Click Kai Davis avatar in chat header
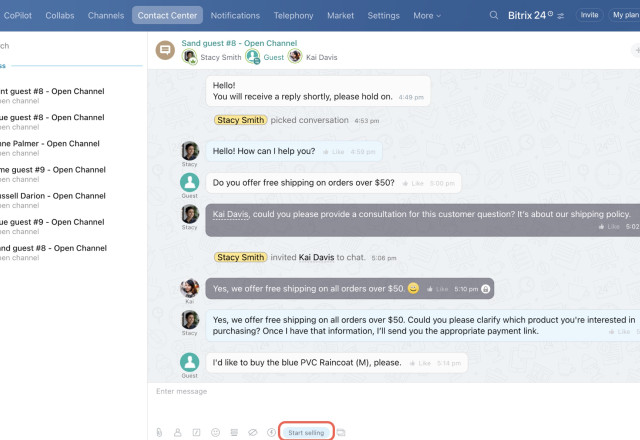 [x=295, y=57]
